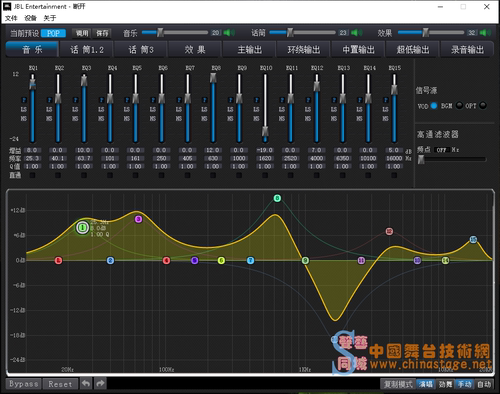The height and width of the screenshot is (394, 500).
Task: Click the 复制模式 button
Action: click(398, 384)
